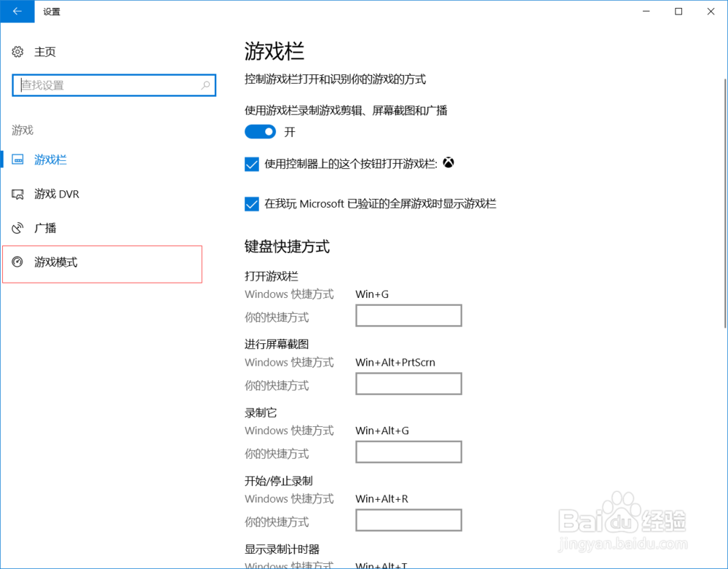Click the Win+Alt+PrtScrn shortcut text
The width and height of the screenshot is (728, 569).
395,362
